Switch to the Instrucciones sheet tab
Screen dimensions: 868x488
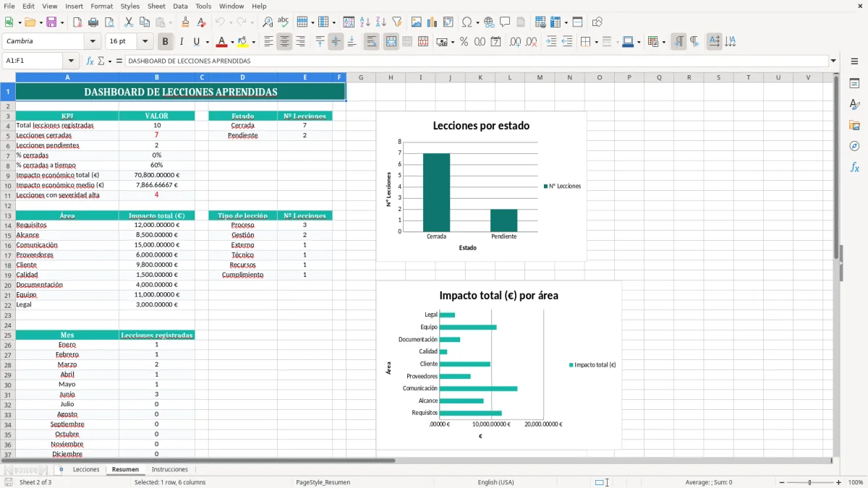(170, 469)
